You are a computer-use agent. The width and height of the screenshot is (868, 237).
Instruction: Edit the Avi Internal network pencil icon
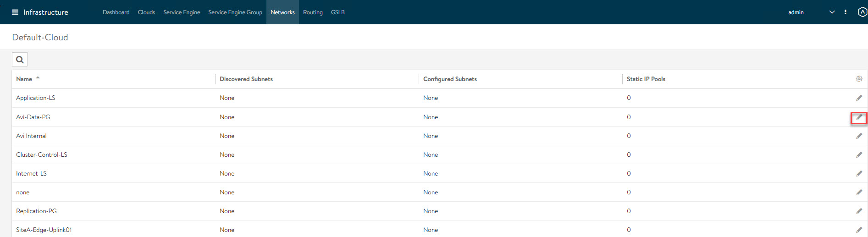tap(859, 136)
